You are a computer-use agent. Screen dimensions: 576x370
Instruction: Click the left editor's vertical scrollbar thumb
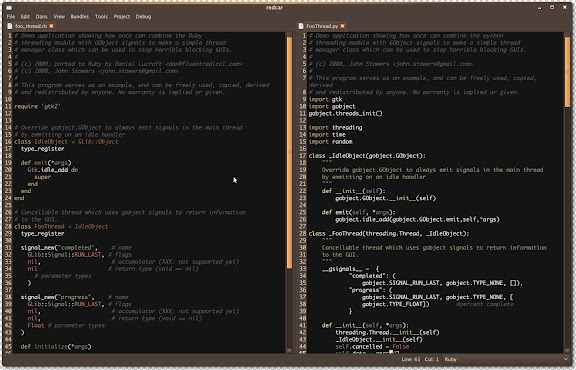[x=289, y=151]
